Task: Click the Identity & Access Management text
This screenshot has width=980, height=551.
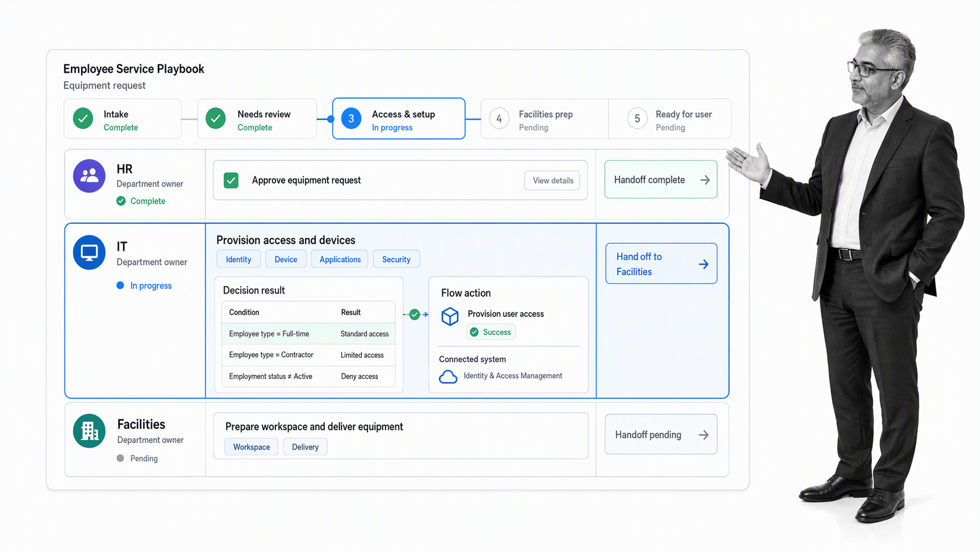Action: (513, 376)
